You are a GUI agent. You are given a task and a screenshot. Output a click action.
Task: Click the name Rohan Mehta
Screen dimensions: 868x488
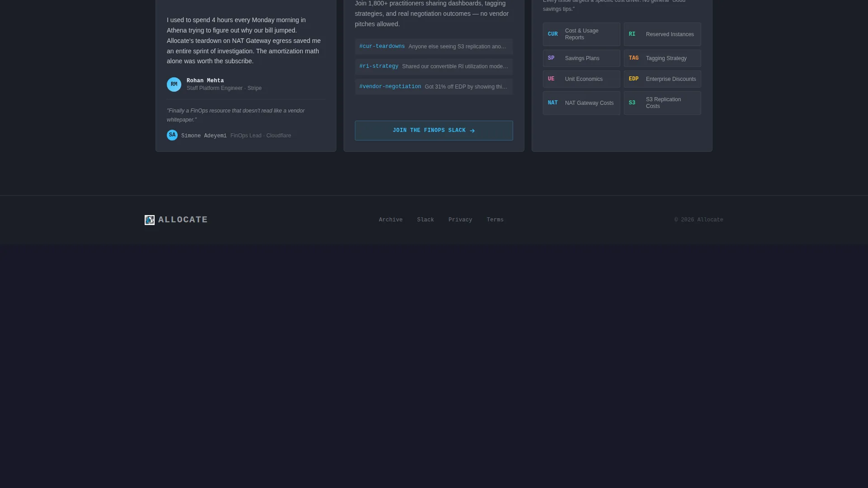coord(205,81)
